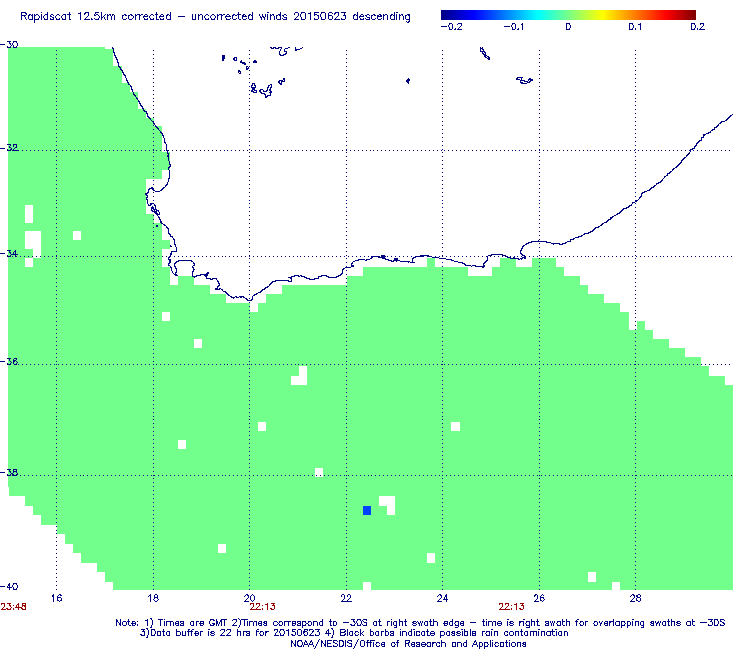Viewport: 740px width, 650px height.
Task: Click longitude label 18
Action: [153, 598]
